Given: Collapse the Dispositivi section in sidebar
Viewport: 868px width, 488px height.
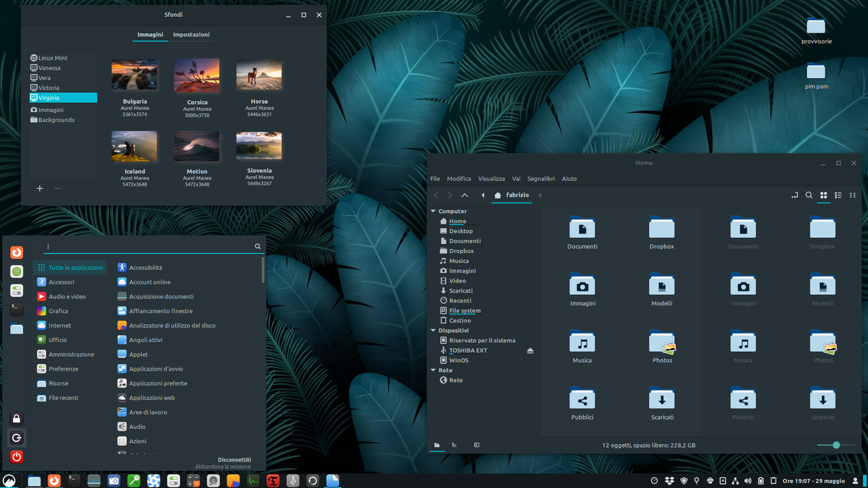Looking at the screenshot, I should pos(433,331).
